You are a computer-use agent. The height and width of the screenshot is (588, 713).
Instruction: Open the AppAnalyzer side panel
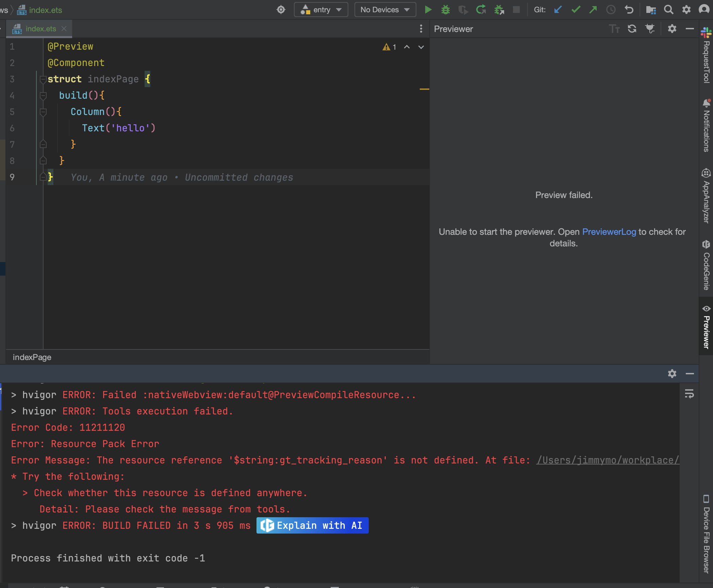pyautogui.click(x=706, y=196)
